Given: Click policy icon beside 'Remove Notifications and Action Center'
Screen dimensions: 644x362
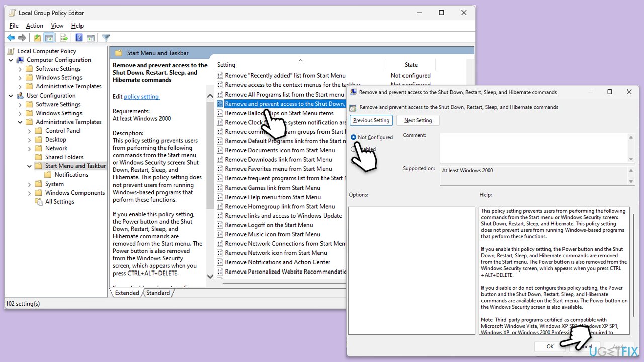Looking at the screenshot, I should [x=220, y=262].
